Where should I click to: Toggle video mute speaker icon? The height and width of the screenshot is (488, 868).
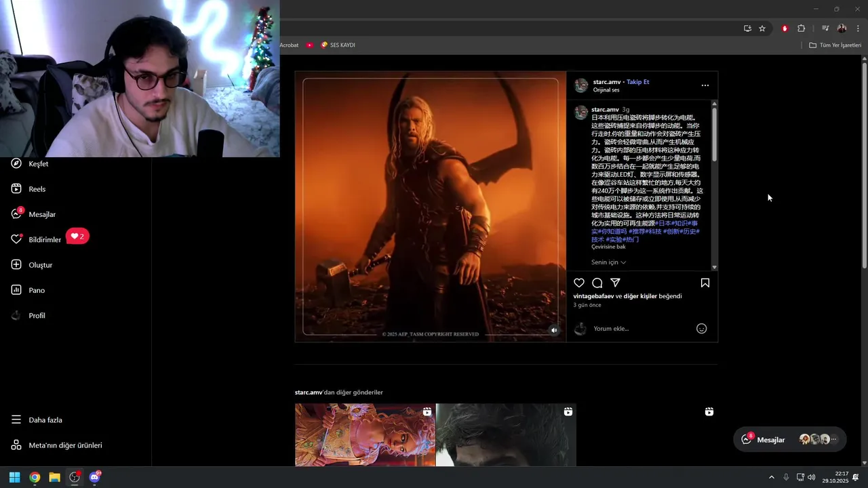[x=554, y=331]
